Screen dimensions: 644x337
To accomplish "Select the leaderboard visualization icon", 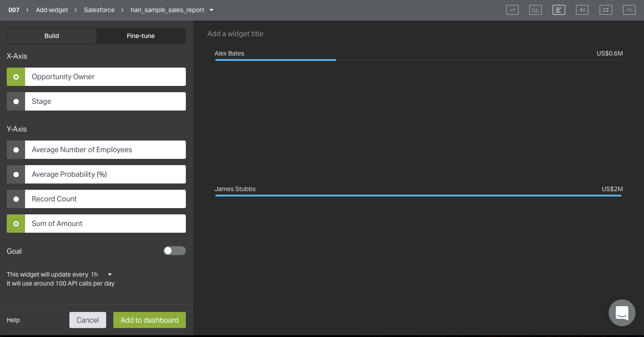I will coord(605,10).
